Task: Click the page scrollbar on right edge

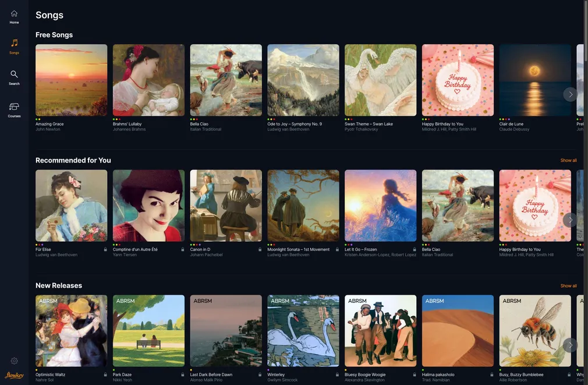Action: coord(586,31)
